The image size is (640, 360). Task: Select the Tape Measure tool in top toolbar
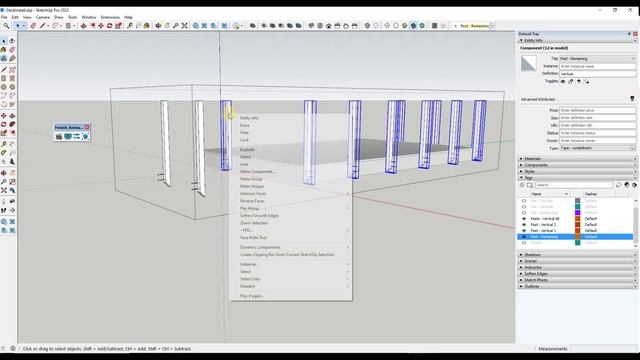130,26
